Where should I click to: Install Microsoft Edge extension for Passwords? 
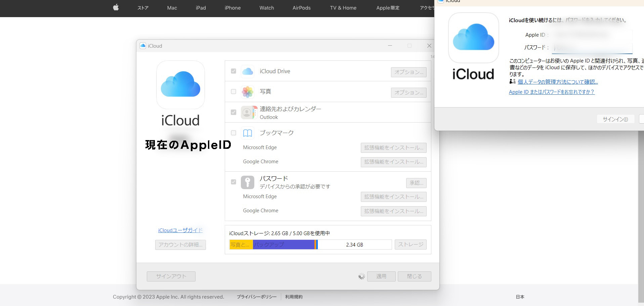pos(393,197)
